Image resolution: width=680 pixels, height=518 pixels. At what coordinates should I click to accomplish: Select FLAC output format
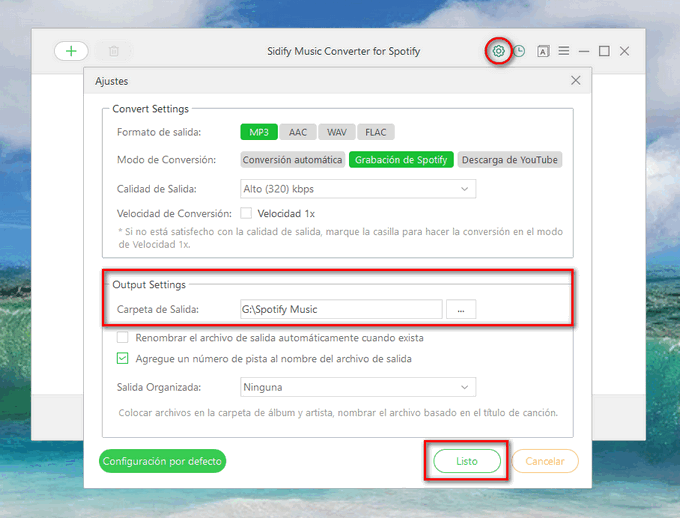pyautogui.click(x=376, y=132)
